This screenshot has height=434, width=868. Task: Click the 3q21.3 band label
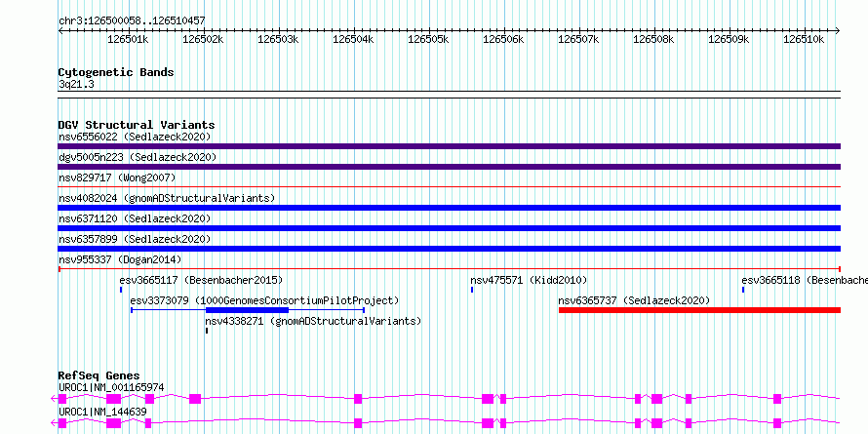click(x=76, y=85)
